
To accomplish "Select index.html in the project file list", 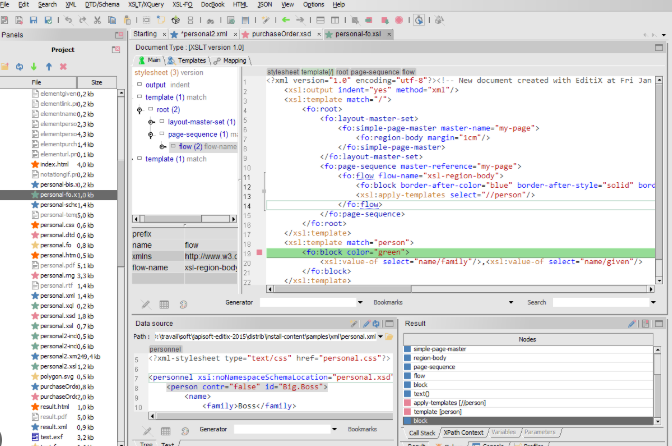I will (x=52, y=165).
